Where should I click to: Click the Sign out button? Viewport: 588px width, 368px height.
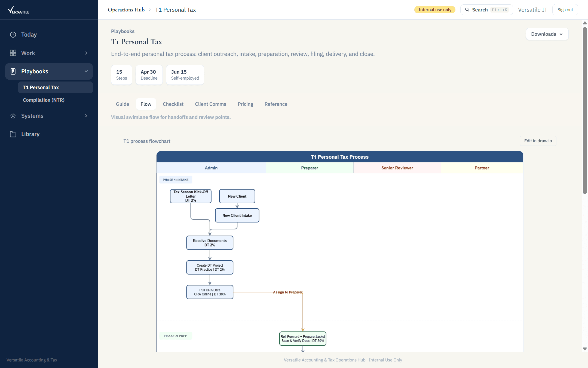click(x=565, y=10)
